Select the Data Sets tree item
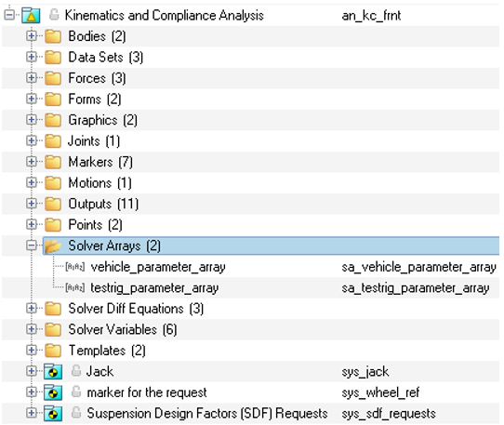The width and height of the screenshot is (504, 425). tap(105, 58)
